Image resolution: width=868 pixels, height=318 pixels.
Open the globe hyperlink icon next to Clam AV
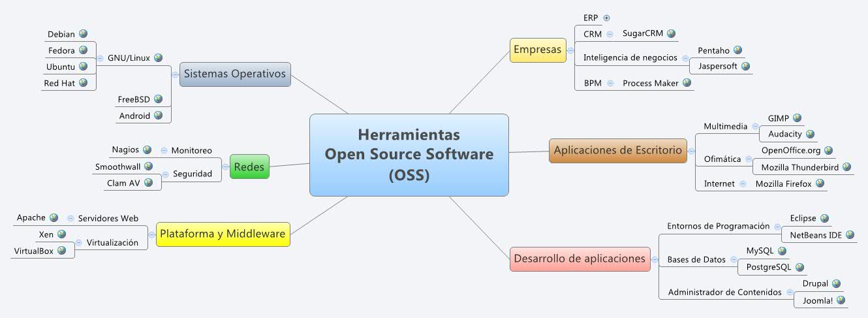(148, 183)
